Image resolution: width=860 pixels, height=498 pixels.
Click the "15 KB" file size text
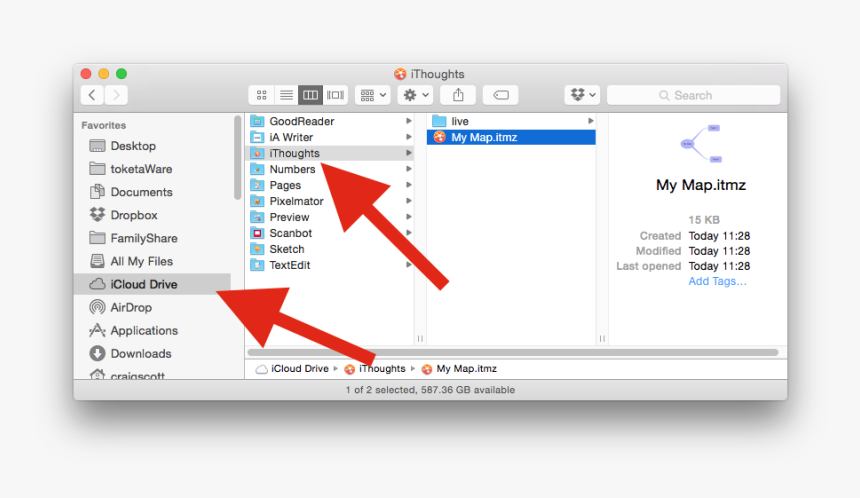pos(704,220)
